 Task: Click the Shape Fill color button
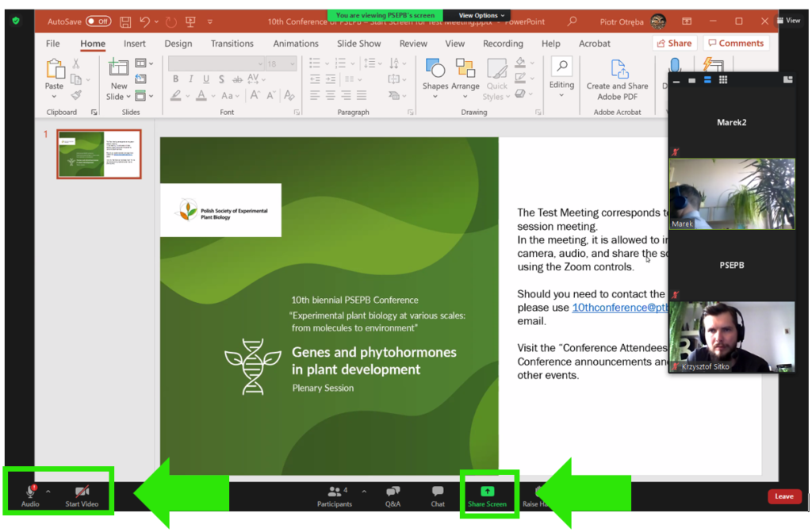pos(520,63)
